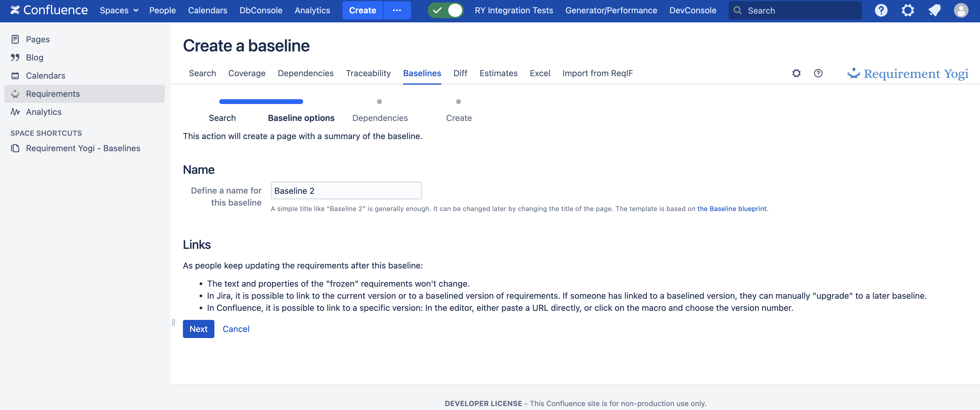Click the Cancel link
980x410 pixels.
[236, 329]
